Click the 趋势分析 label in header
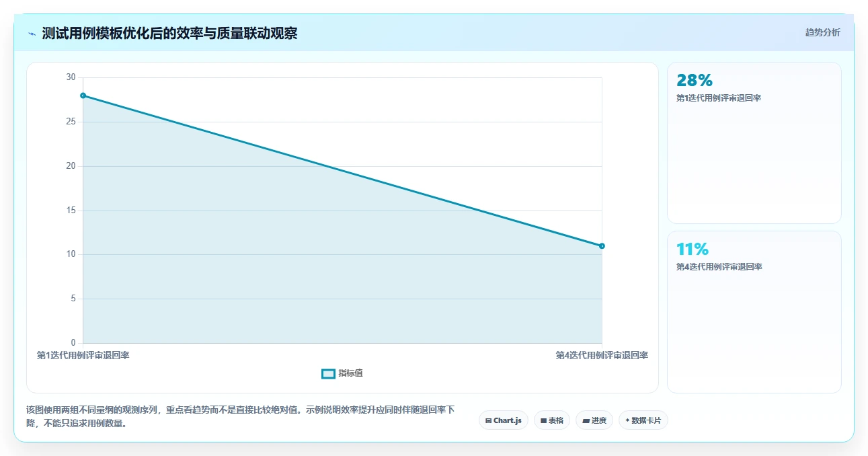868x456 pixels. (x=822, y=32)
